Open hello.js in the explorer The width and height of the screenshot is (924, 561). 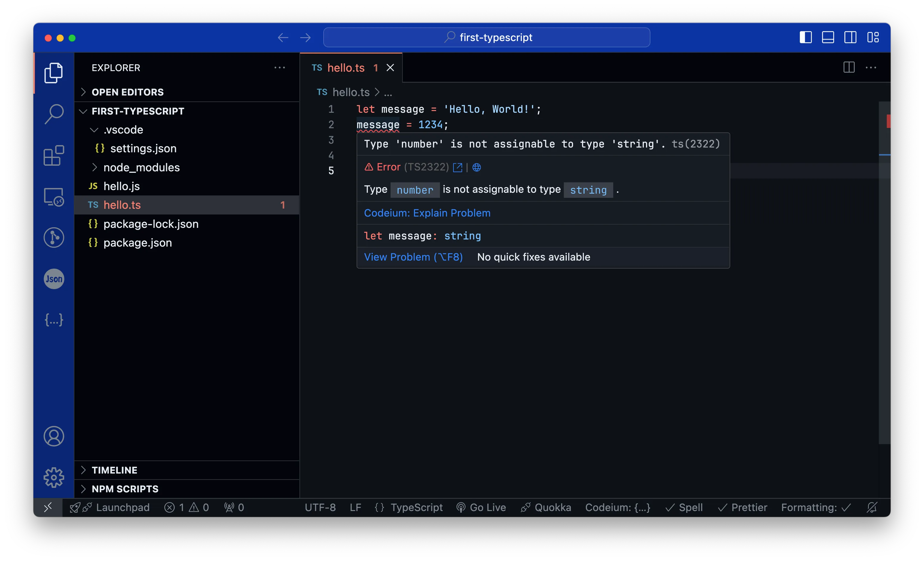187,186
